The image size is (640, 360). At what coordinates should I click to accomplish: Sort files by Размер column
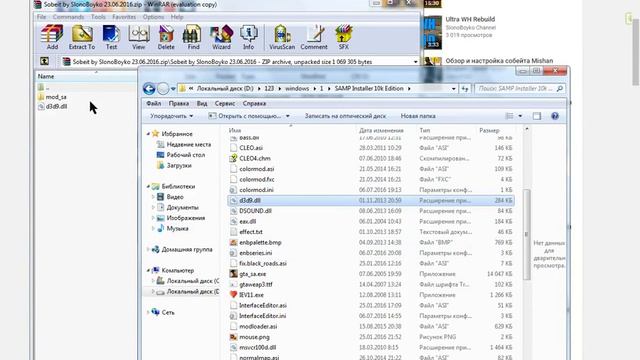(489, 131)
